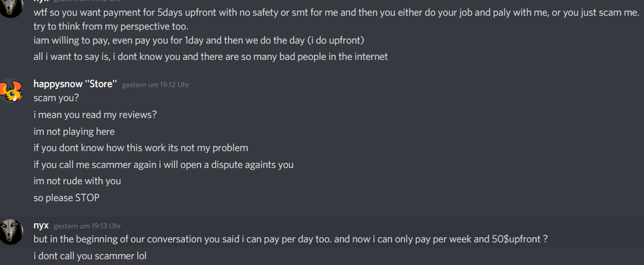This screenshot has width=644, height=265.
Task: Click the "gestern um 19:12 Uhr" timestamp by happysnow
Action: 156,85
